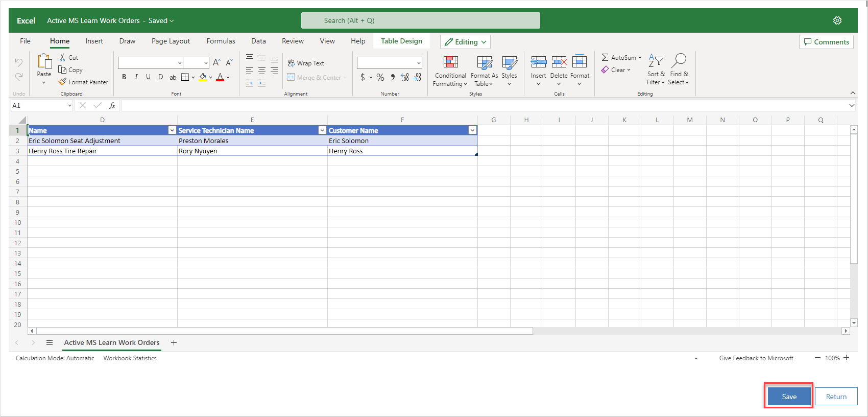Click in the Search box
Screen dimensions: 868x417
421,20
